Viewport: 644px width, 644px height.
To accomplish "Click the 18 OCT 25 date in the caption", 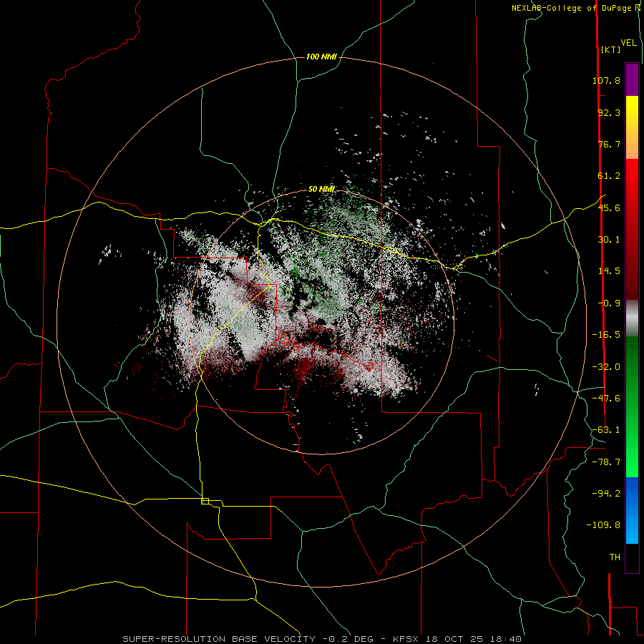I will pos(454,639).
